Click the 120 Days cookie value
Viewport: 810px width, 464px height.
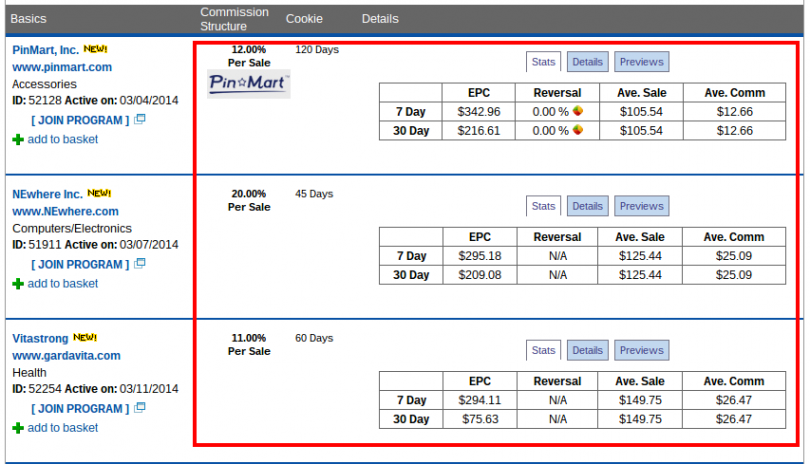[317, 50]
